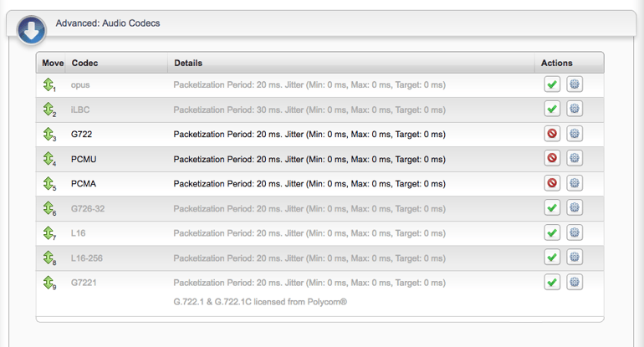Click the move arrows for iLBC codec
This screenshot has height=347, width=644.
pyautogui.click(x=49, y=109)
